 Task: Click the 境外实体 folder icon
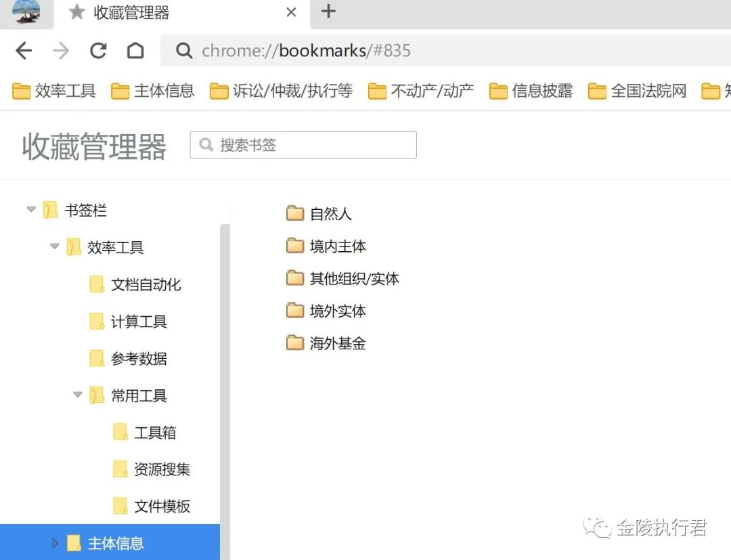296,311
